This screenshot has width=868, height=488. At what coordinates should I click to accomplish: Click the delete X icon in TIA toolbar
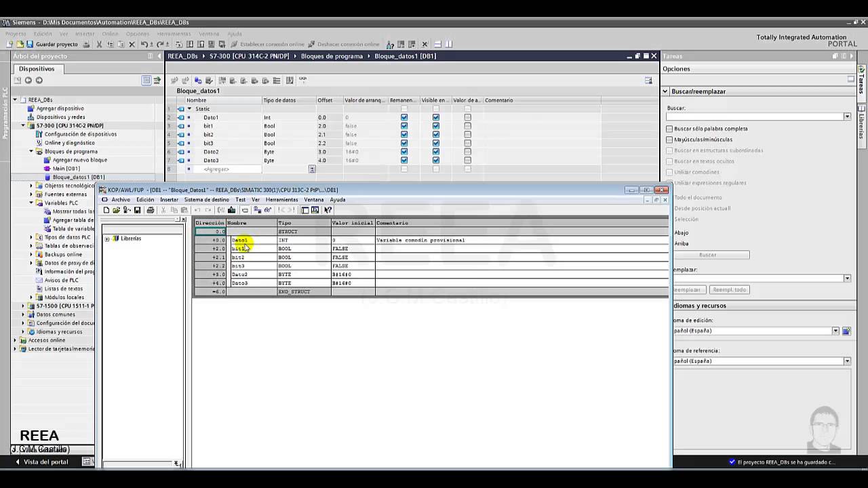point(132,44)
